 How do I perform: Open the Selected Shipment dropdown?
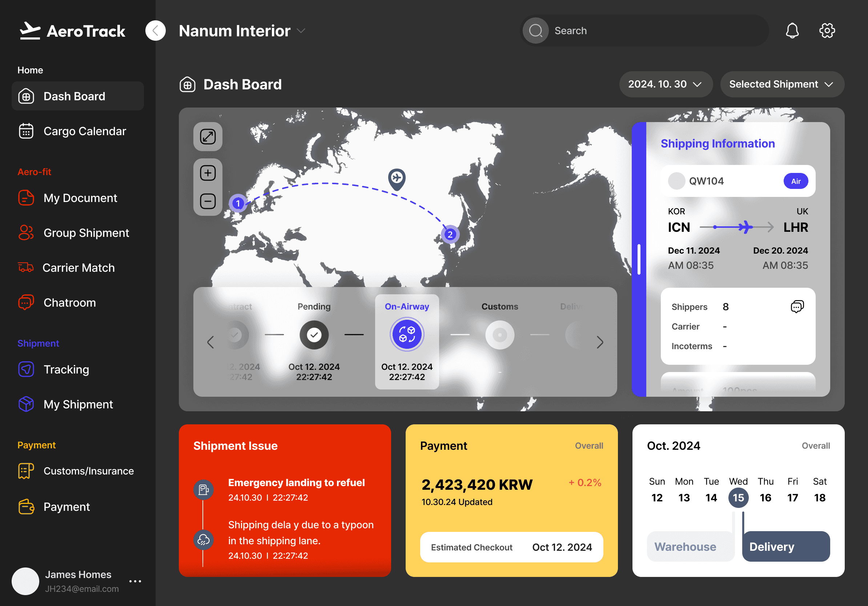click(781, 84)
